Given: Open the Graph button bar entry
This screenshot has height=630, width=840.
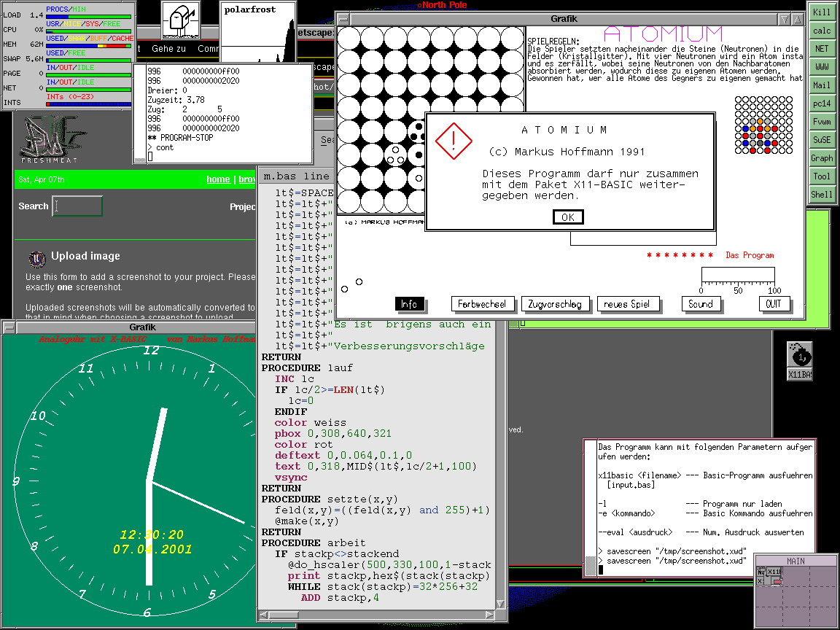Looking at the screenshot, I should click(x=822, y=158).
